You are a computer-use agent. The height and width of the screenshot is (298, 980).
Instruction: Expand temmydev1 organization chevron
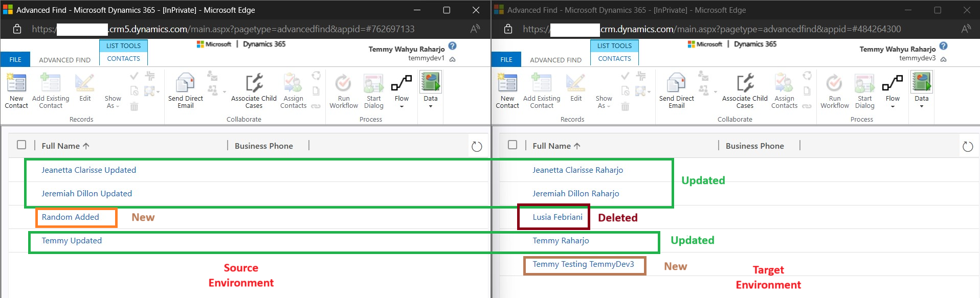[x=452, y=59]
